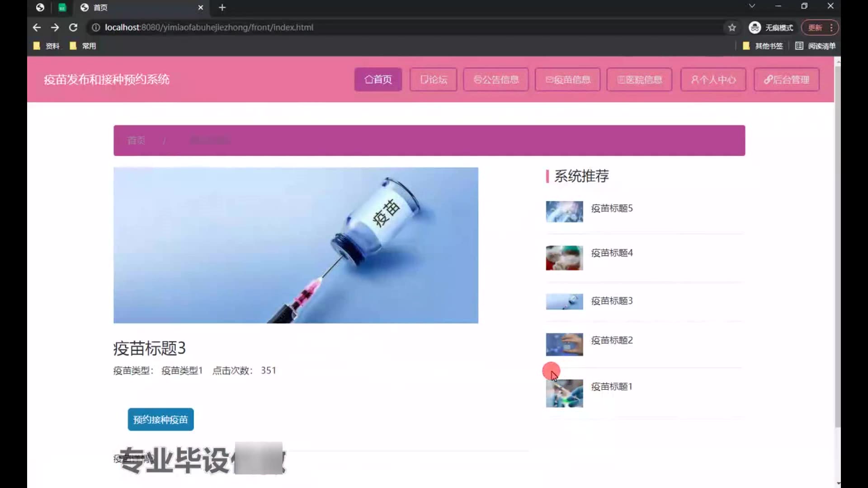The height and width of the screenshot is (488, 868).
Task: Expand the tab search chevron
Action: [752, 6]
